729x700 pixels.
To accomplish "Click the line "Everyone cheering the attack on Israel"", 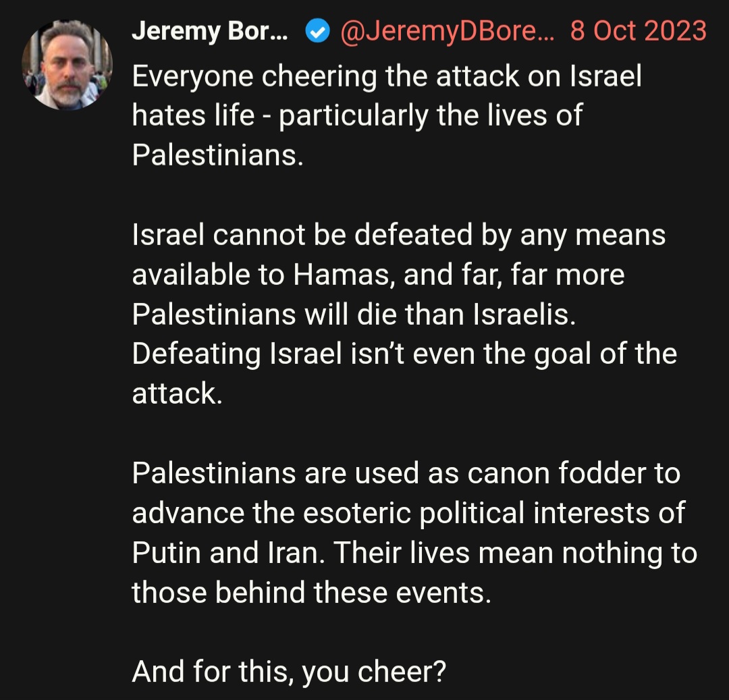I will tap(387, 76).
